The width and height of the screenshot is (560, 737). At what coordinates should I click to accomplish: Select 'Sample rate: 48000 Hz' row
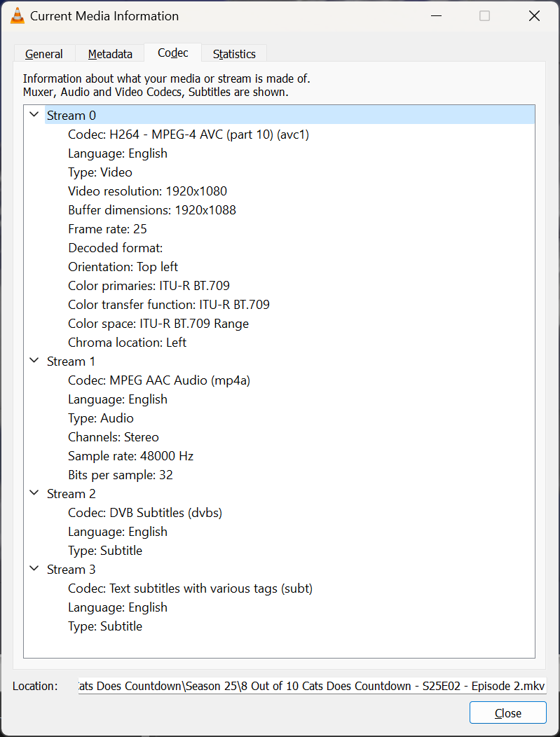click(131, 455)
